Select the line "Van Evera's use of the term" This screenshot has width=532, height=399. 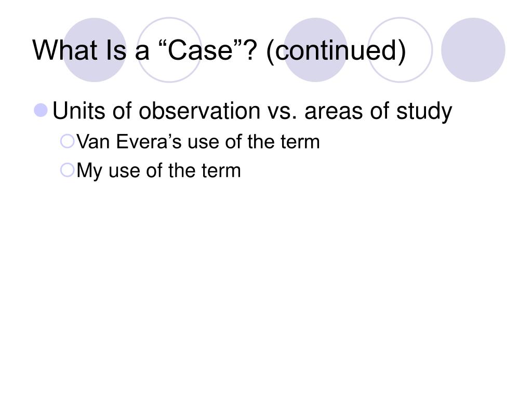click(198, 141)
